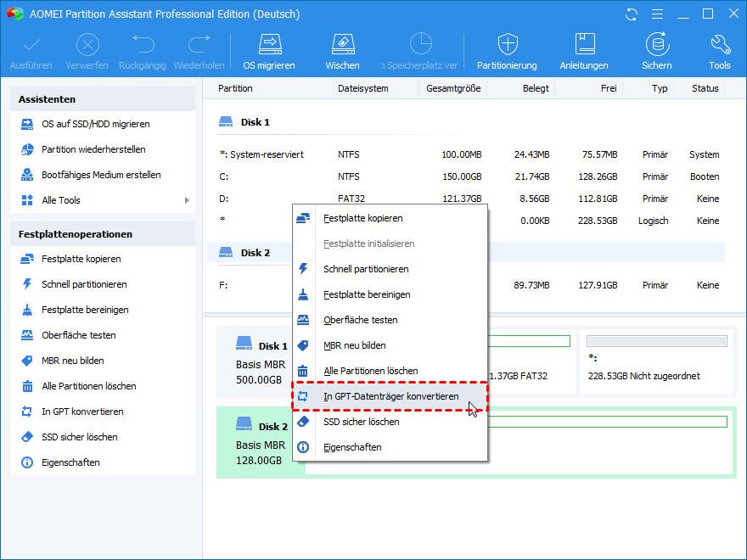Click Festplatte kopieren in sidebar
The width and height of the screenshot is (747, 560).
(81, 259)
